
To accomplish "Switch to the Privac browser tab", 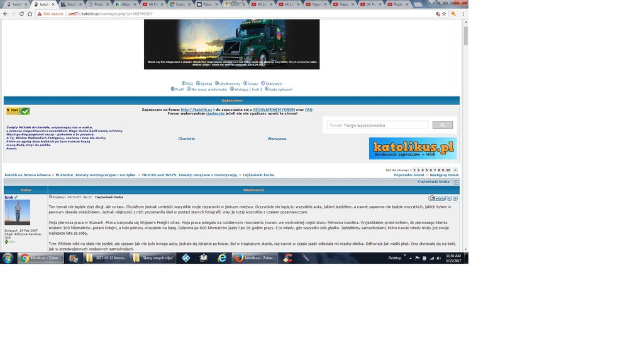I will point(98,4).
